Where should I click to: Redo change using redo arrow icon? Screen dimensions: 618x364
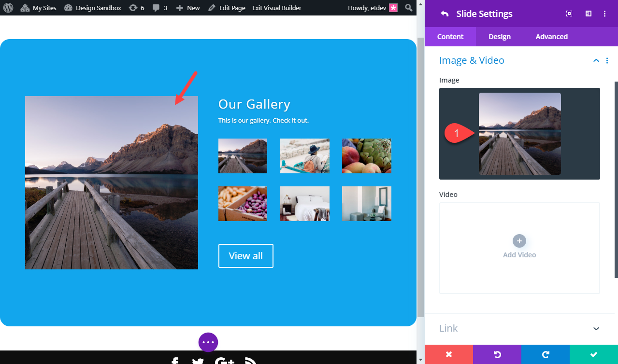click(x=546, y=354)
